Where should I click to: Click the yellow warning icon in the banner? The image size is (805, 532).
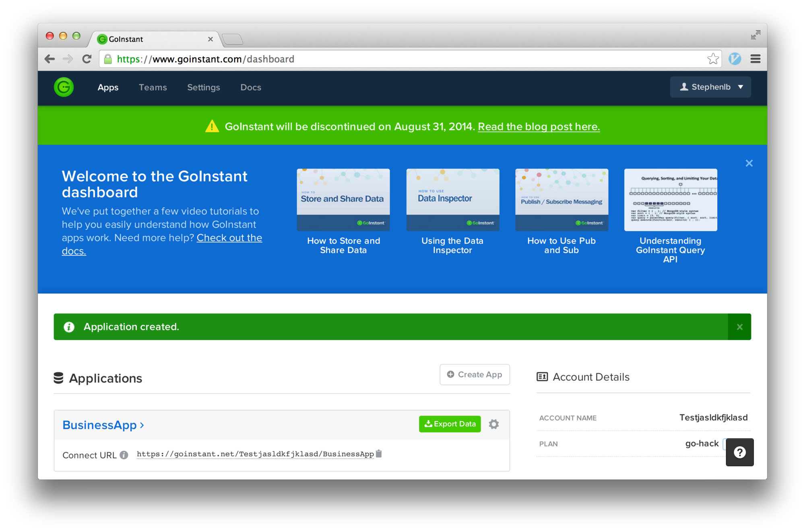click(x=212, y=126)
